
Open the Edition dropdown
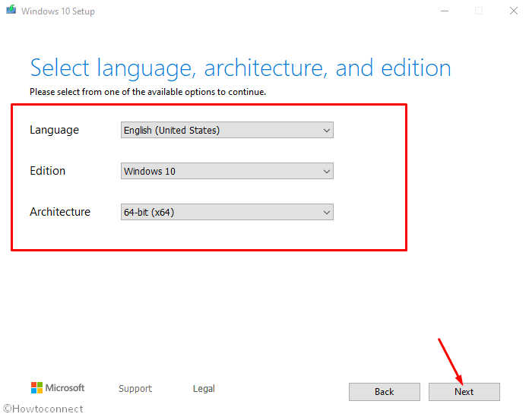coord(227,171)
